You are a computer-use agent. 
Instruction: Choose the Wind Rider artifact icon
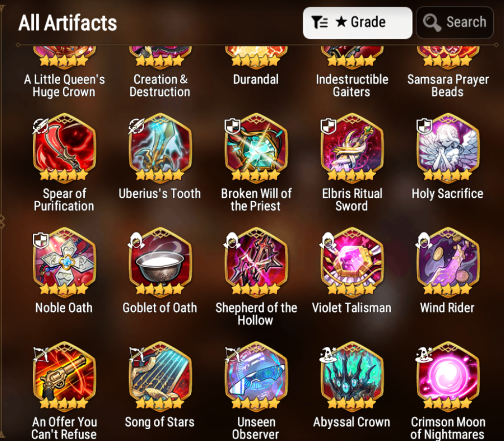coord(448,262)
